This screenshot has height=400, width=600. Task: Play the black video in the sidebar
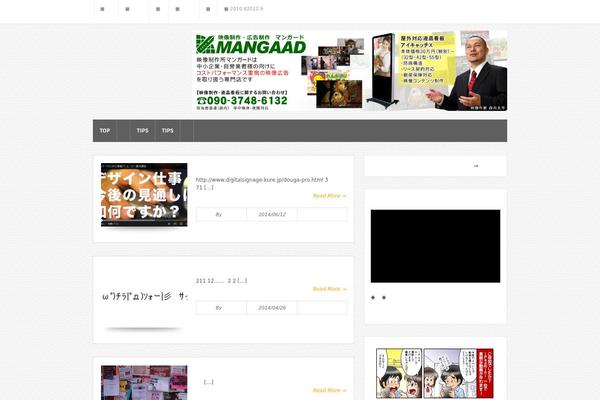[x=435, y=246]
